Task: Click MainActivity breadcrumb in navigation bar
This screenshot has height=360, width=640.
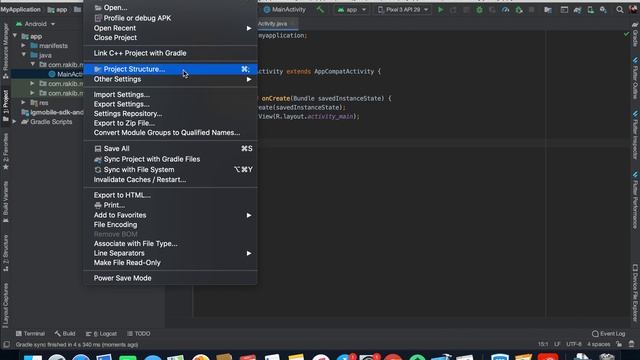Action: pos(284,9)
